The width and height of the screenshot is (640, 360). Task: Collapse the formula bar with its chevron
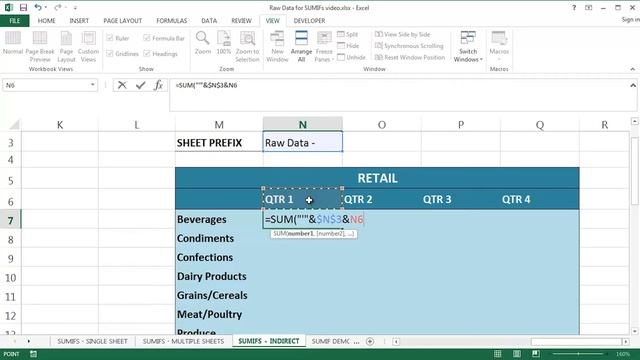click(633, 85)
